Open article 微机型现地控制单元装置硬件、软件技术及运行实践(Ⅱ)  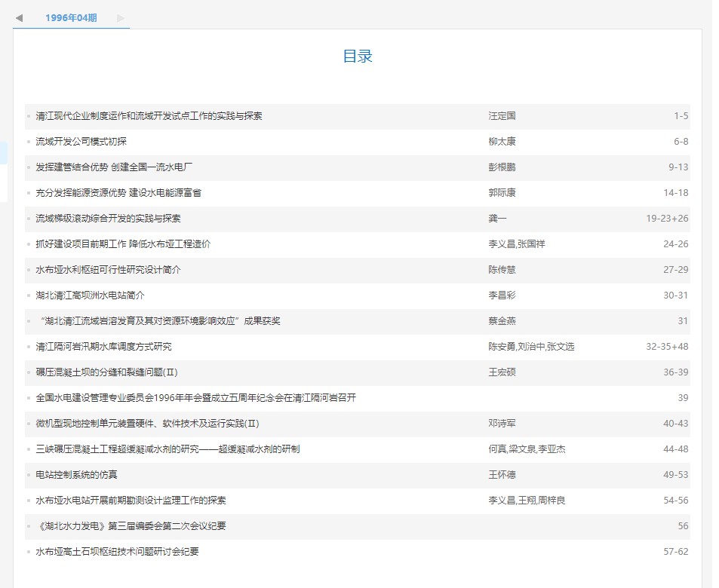tap(148, 424)
